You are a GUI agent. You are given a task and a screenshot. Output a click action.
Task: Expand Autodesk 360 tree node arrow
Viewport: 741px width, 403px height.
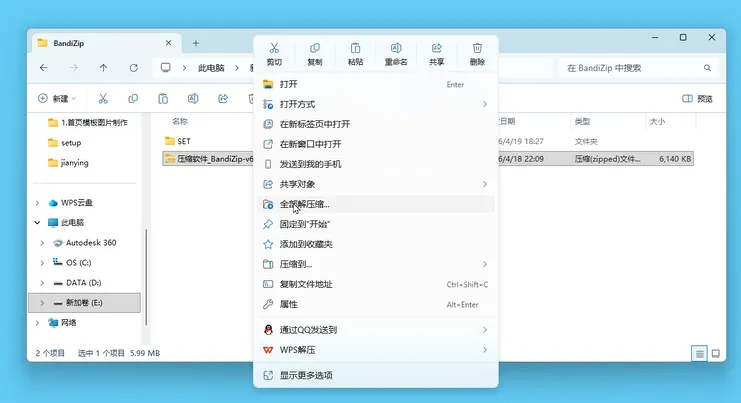tap(42, 243)
